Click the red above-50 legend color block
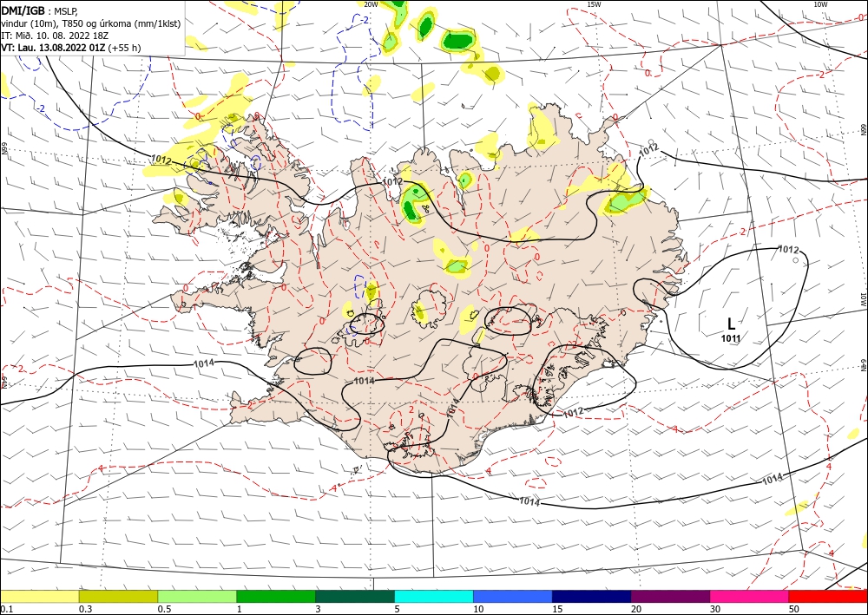The image size is (868, 615). coord(828,596)
